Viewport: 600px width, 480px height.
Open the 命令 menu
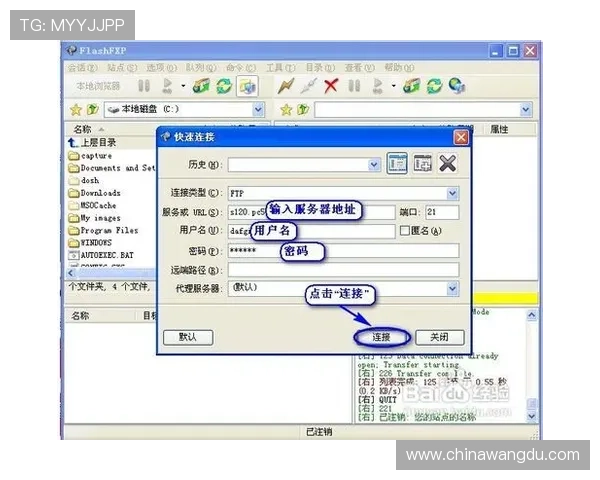click(x=241, y=68)
